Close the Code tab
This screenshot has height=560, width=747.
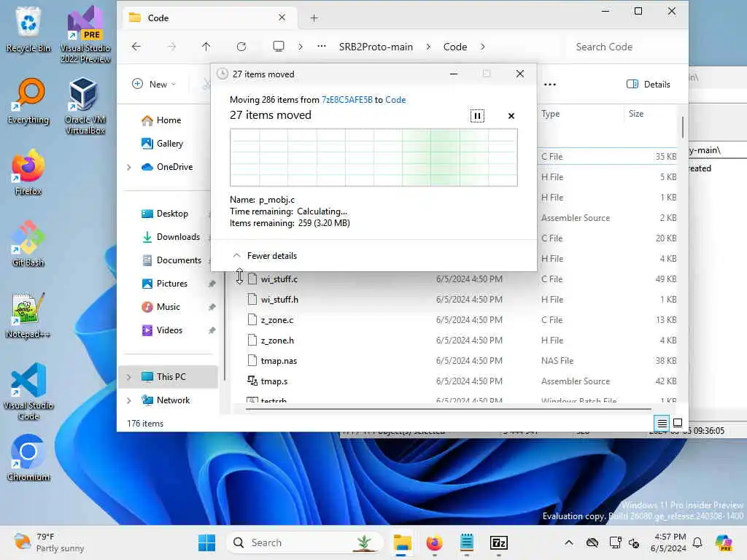pyautogui.click(x=282, y=17)
